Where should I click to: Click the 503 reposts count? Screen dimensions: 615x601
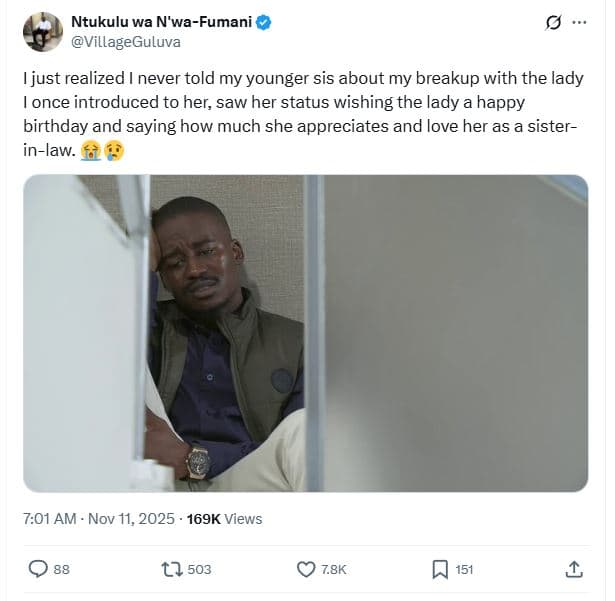tap(199, 569)
